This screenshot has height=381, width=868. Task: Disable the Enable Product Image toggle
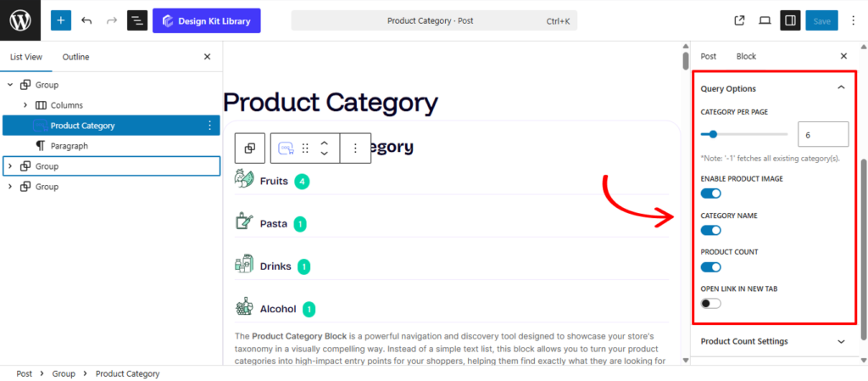(x=711, y=193)
